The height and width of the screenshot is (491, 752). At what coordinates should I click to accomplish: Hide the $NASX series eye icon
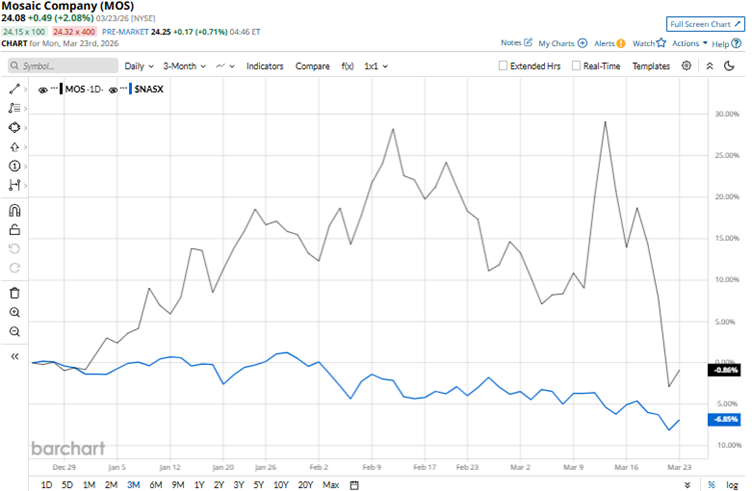[x=113, y=90]
